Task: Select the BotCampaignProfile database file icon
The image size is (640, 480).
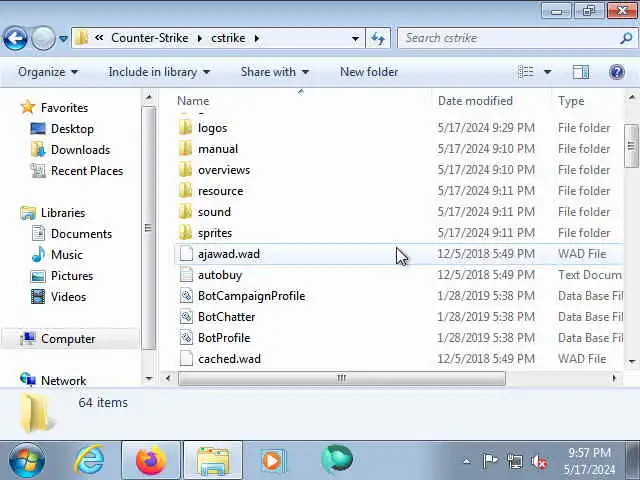Action: [x=186, y=296]
